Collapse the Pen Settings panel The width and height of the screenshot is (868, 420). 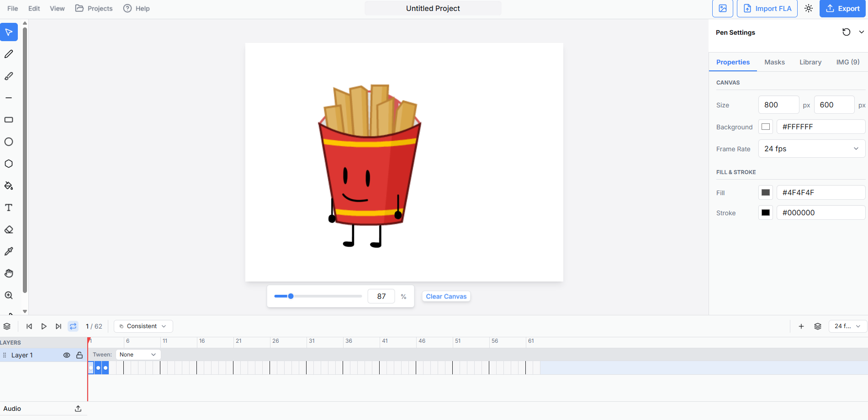pos(862,32)
